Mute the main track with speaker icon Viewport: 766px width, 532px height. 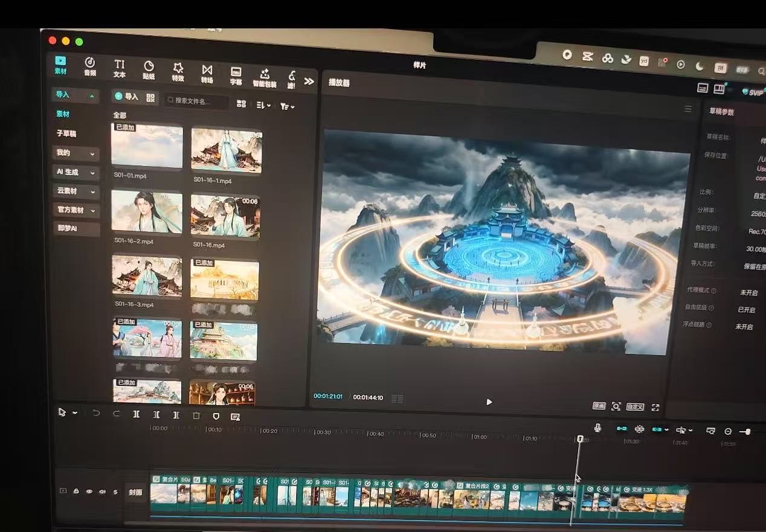[x=102, y=492]
